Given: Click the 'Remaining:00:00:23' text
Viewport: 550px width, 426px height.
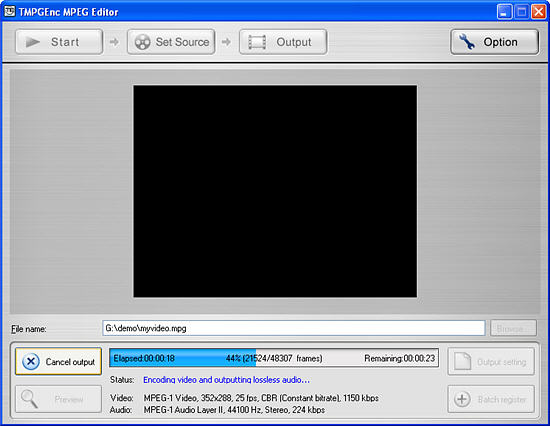Looking at the screenshot, I should click(400, 358).
